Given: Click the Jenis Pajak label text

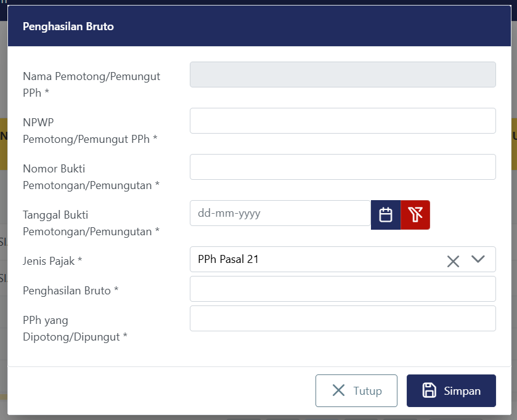Looking at the screenshot, I should tap(52, 261).
